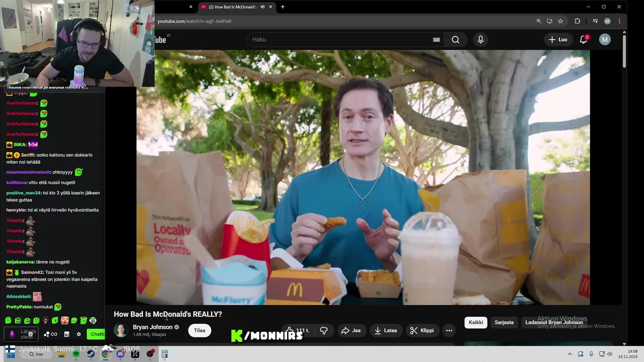The image size is (644, 362).
Task: Open Discord from the taskbar
Action: click(x=120, y=354)
